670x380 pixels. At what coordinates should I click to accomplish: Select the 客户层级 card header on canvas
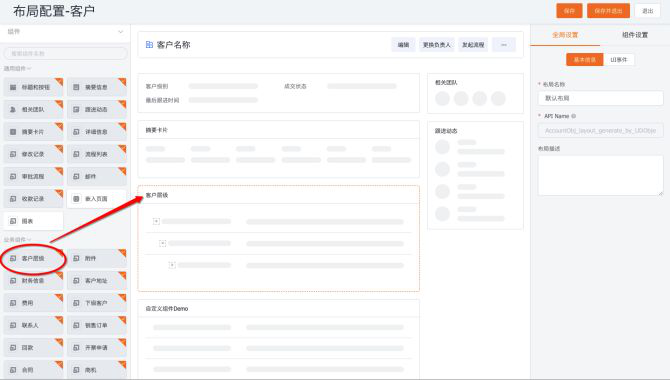click(279, 195)
